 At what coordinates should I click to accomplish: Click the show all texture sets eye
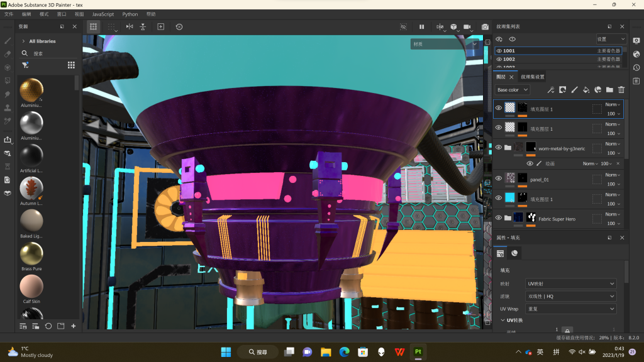[x=499, y=40]
